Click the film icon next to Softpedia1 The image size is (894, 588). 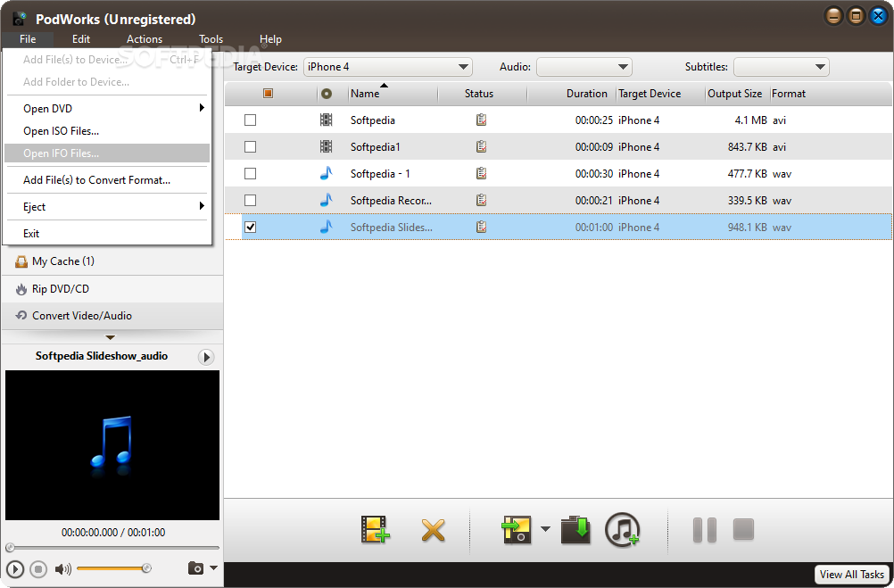tap(327, 146)
